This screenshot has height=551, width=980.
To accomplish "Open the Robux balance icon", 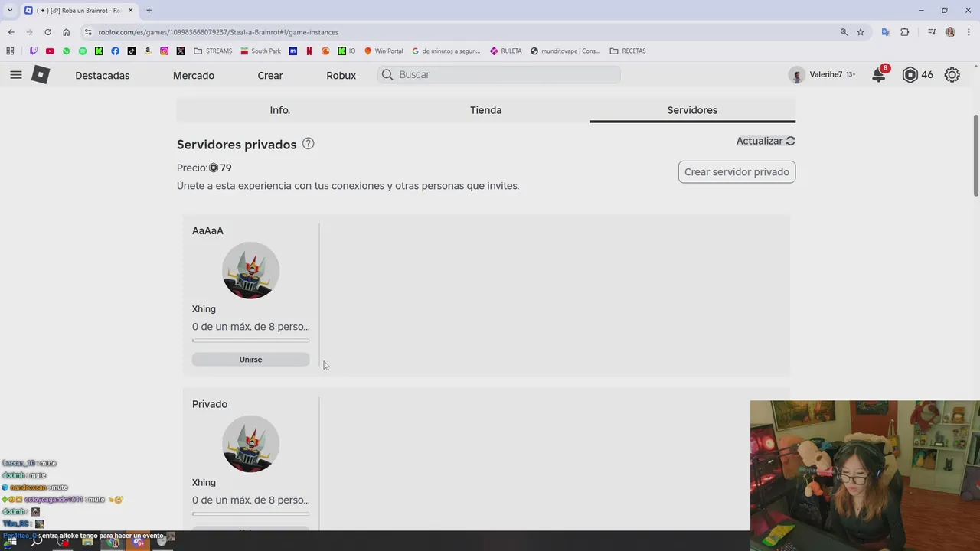I will [910, 75].
